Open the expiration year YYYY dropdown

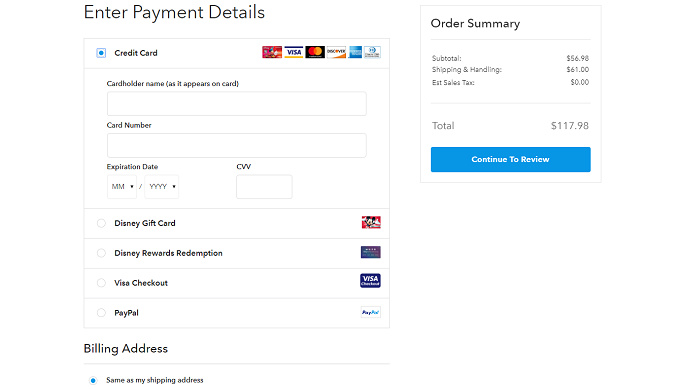click(x=162, y=187)
